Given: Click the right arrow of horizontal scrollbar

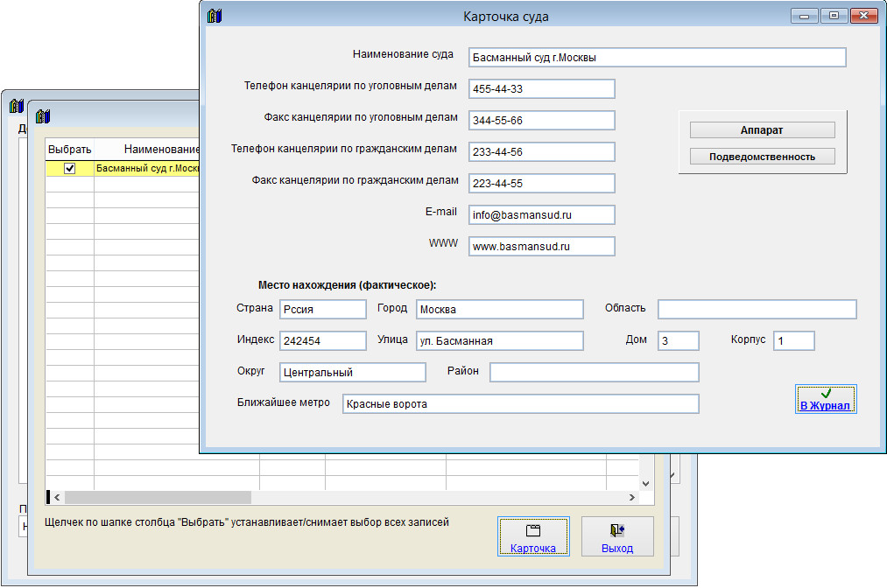Looking at the screenshot, I should click(x=630, y=497).
